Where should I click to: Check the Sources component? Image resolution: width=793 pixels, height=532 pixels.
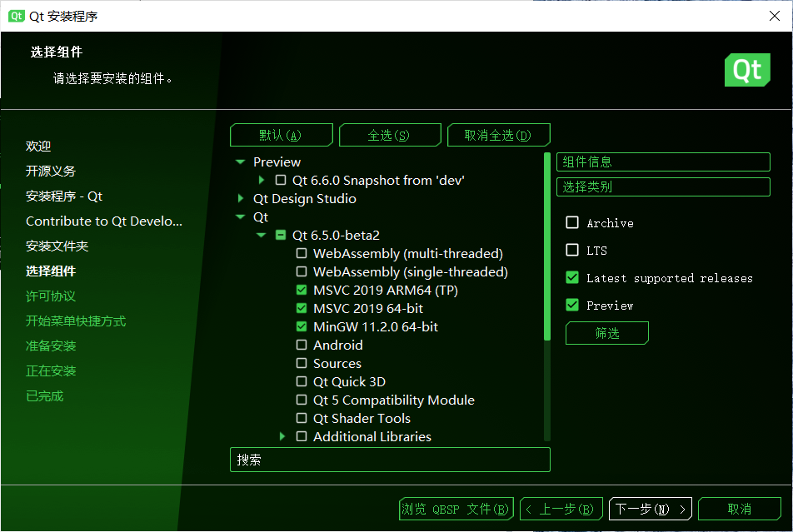[302, 363]
